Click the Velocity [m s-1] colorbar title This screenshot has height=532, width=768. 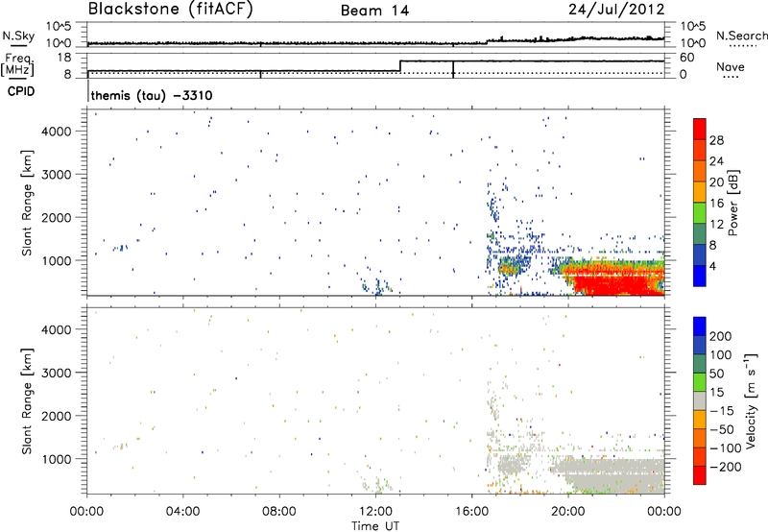751,400
